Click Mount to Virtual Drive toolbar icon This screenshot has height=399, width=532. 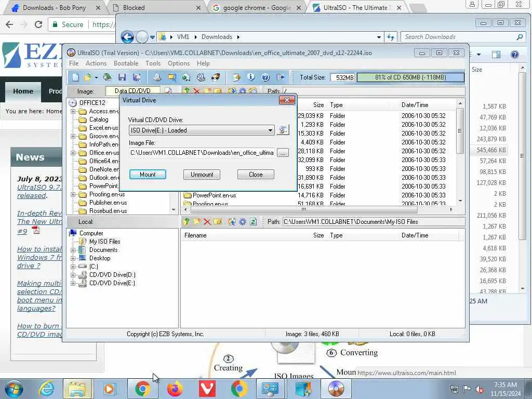click(201, 77)
